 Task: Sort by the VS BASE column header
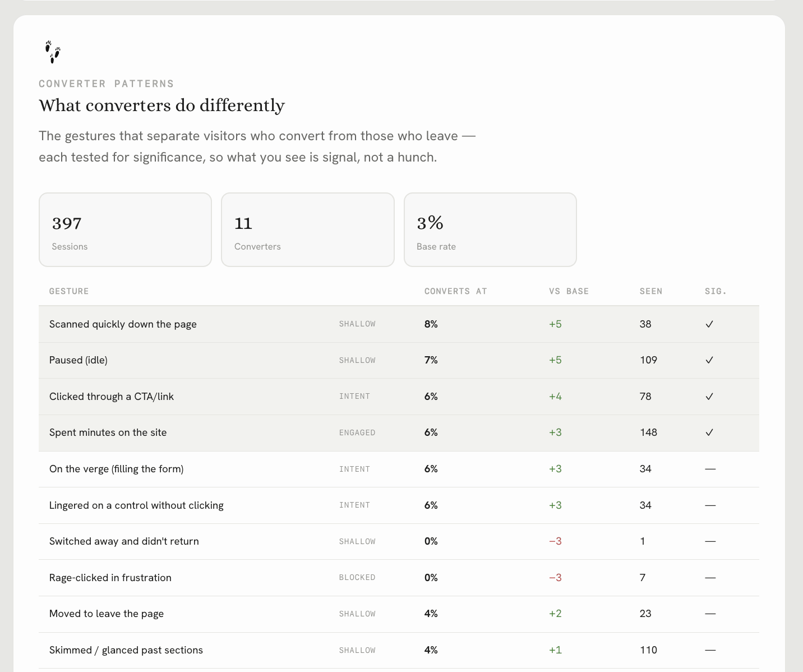point(569,291)
